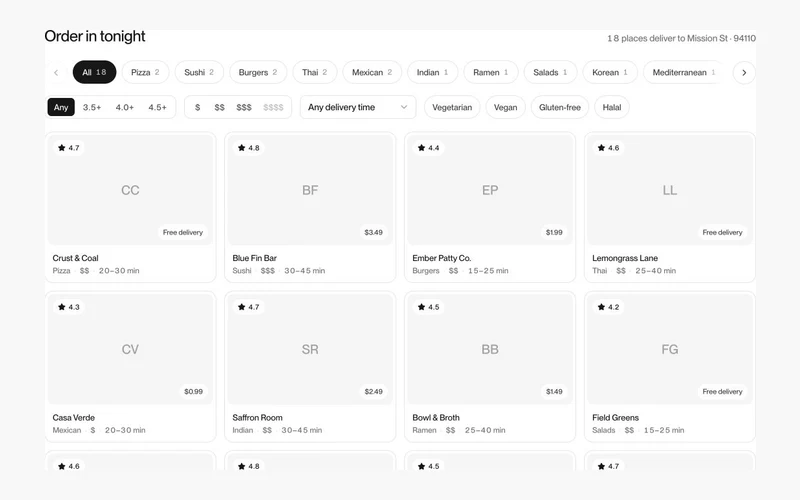This screenshot has width=800, height=500.
Task: Click the Bowl & Broth restaurant name
Action: coord(436,417)
